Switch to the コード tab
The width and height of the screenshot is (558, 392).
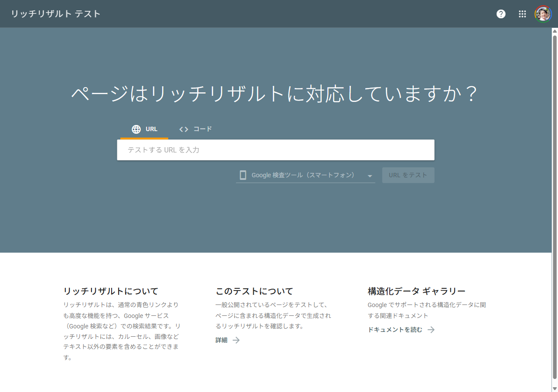click(195, 129)
